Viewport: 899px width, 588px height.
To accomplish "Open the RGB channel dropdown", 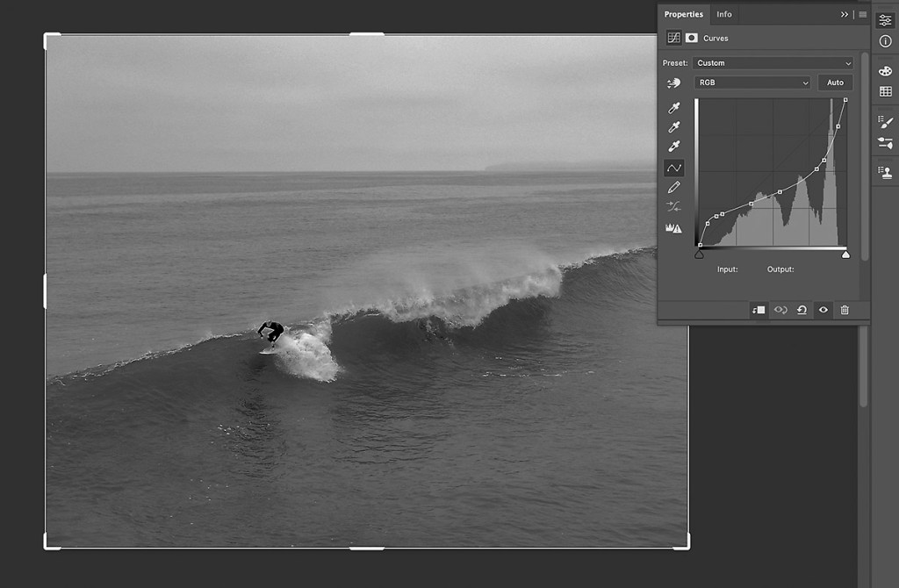I will [752, 82].
